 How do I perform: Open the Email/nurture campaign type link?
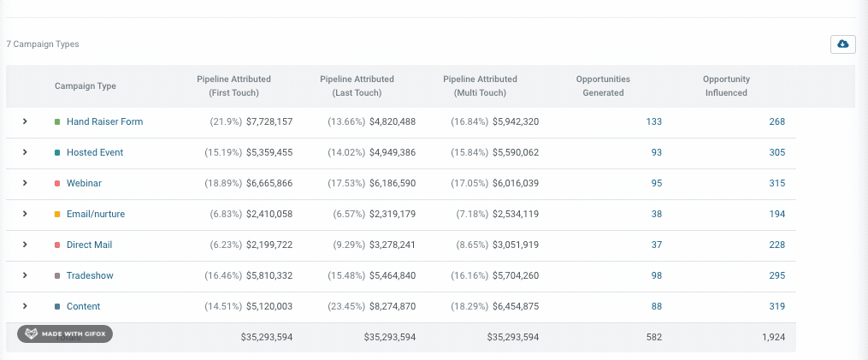coord(96,214)
